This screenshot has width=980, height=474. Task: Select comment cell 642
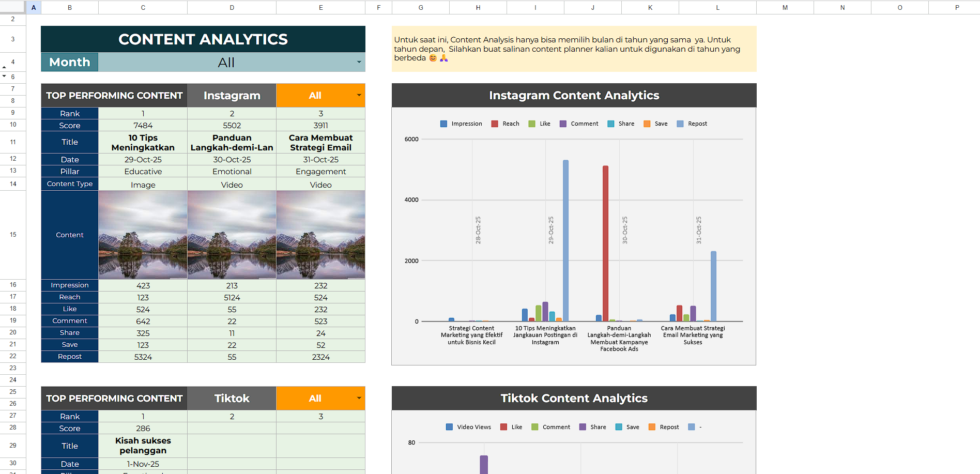tap(143, 322)
